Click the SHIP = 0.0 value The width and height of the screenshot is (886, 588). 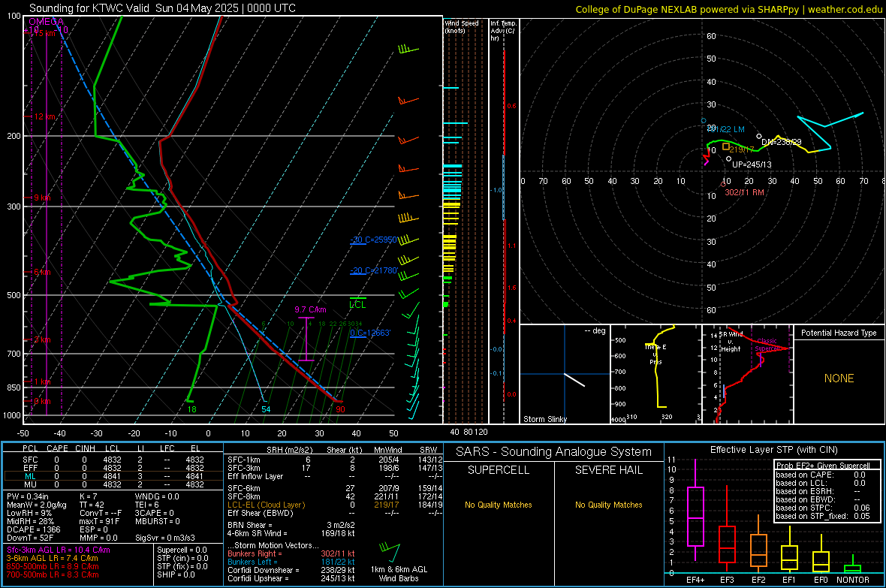(176, 574)
